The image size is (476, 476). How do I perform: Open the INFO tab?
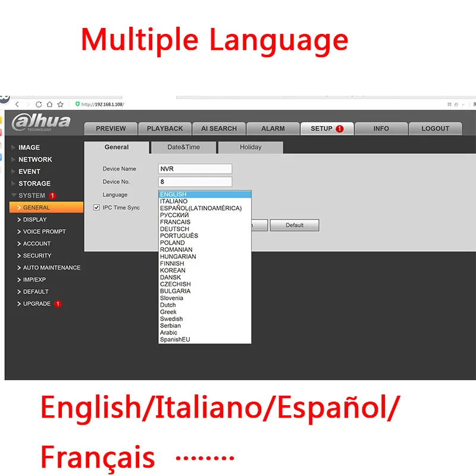tap(381, 129)
